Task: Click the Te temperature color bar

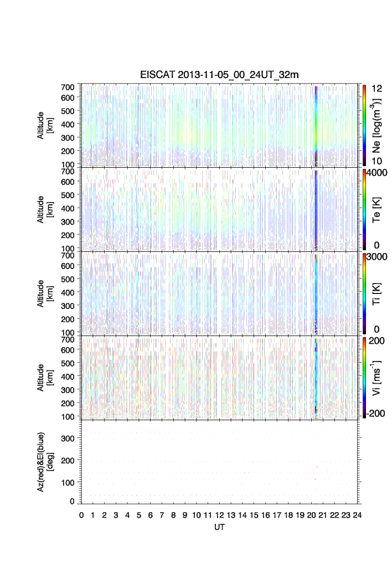Action: 364,209
